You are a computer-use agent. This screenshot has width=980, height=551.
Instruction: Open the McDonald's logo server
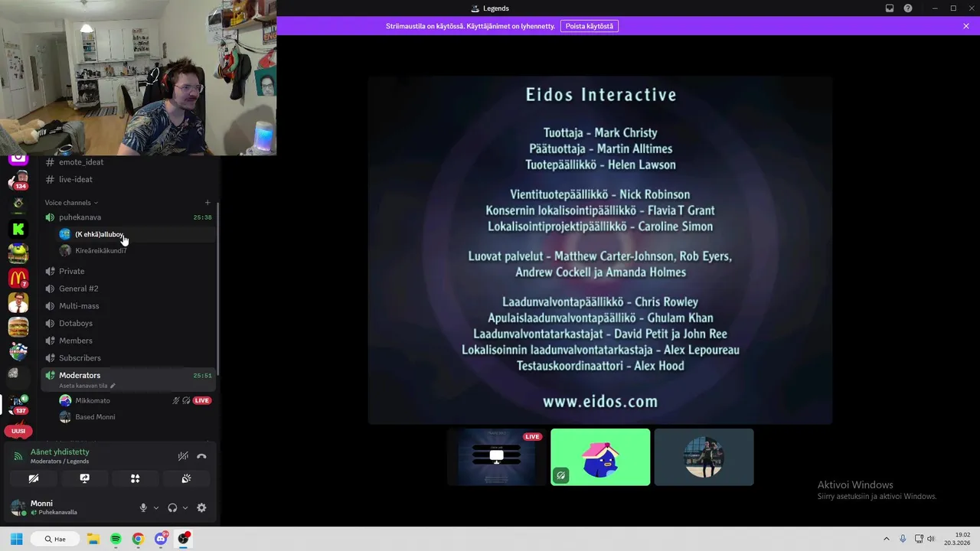18,278
